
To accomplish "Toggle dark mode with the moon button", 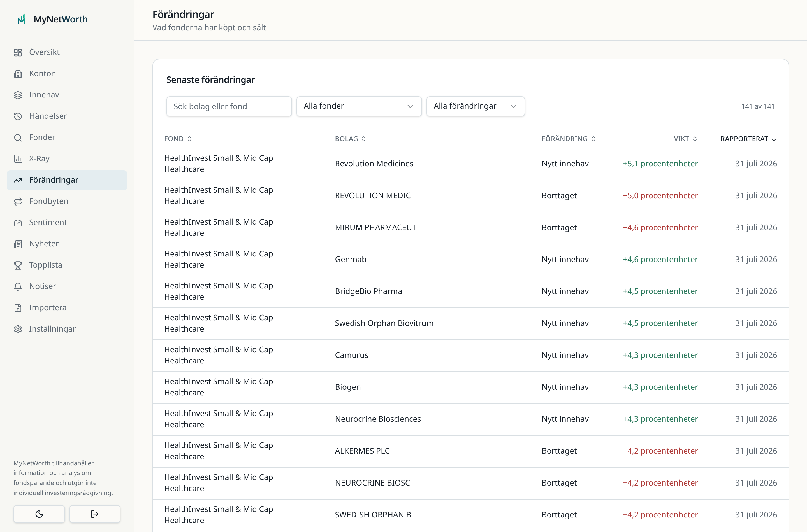I will point(39,514).
